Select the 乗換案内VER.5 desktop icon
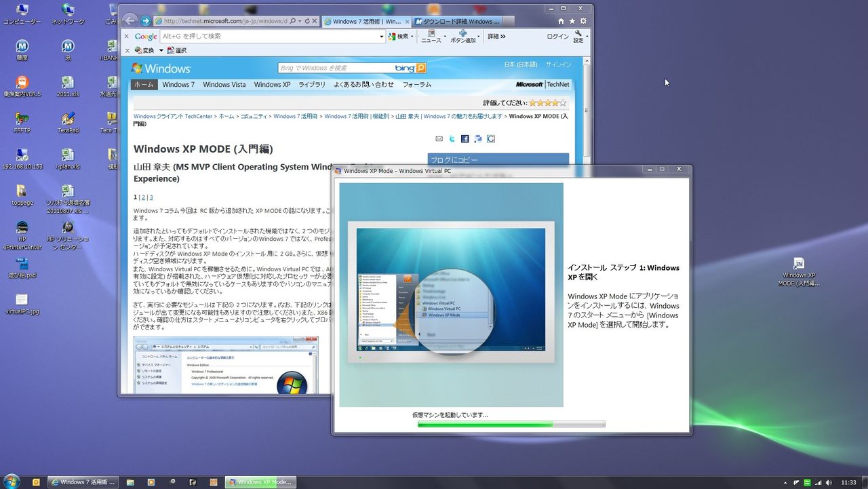This screenshot has width=868, height=489. [x=22, y=86]
